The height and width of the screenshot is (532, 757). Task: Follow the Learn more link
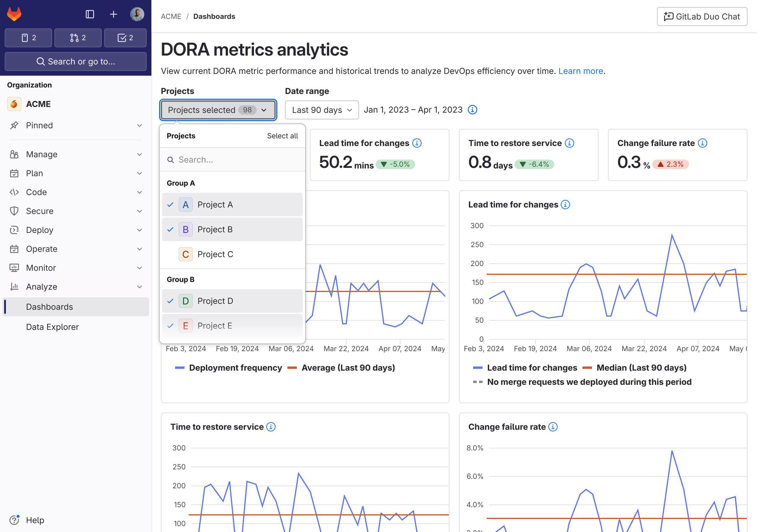[580, 71]
